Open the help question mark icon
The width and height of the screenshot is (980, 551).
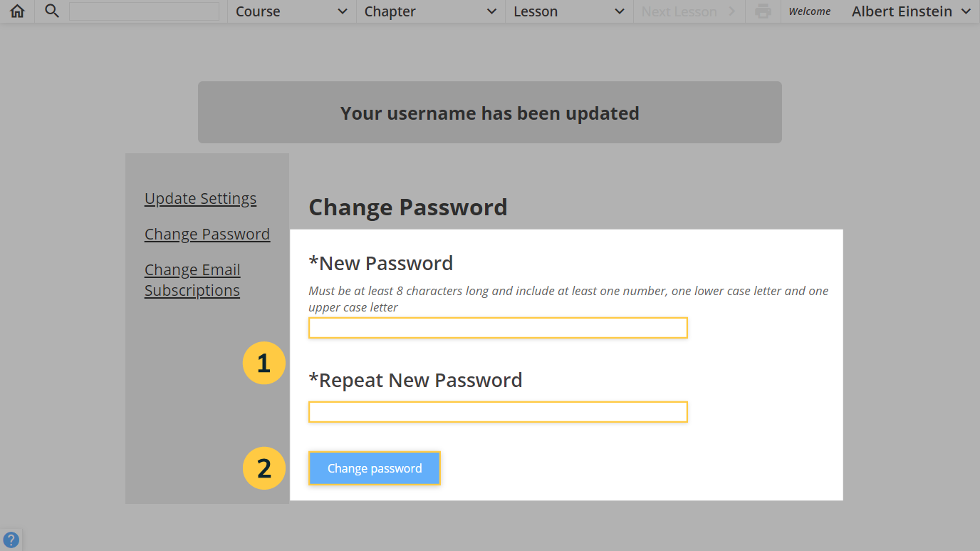click(x=11, y=540)
